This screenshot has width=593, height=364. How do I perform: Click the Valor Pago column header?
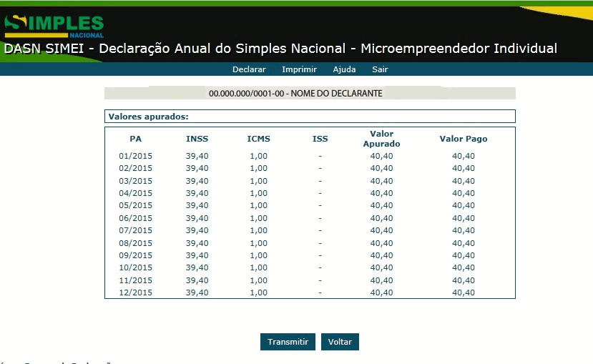pyautogui.click(x=463, y=139)
